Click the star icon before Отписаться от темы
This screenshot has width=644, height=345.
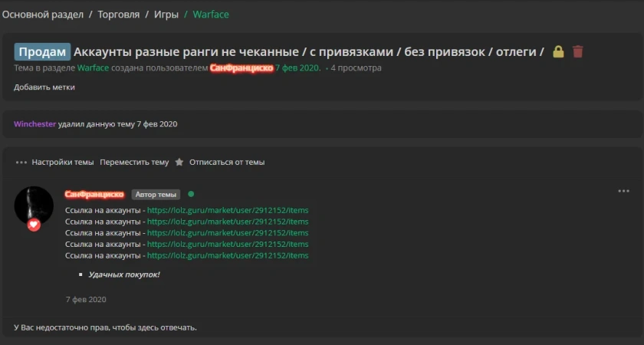coord(179,163)
